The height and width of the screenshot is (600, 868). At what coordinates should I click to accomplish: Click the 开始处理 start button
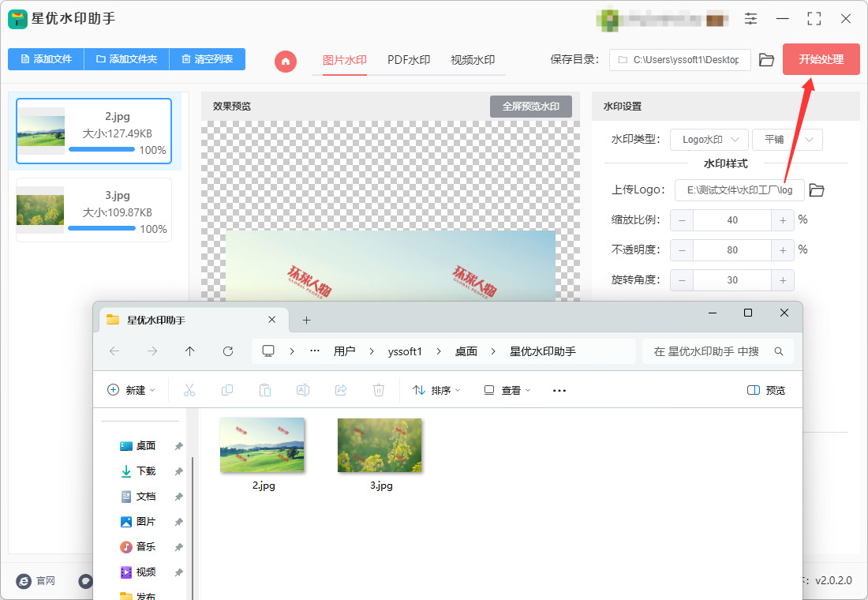pyautogui.click(x=821, y=59)
